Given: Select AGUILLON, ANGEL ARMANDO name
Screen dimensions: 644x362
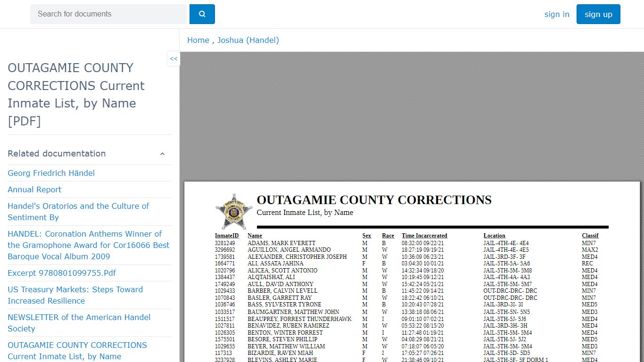Looking at the screenshot, I should pyautogui.click(x=289, y=250).
